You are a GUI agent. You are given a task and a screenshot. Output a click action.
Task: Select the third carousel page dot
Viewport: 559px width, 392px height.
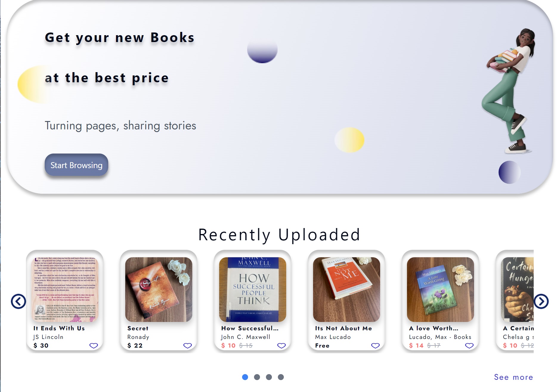(x=269, y=377)
